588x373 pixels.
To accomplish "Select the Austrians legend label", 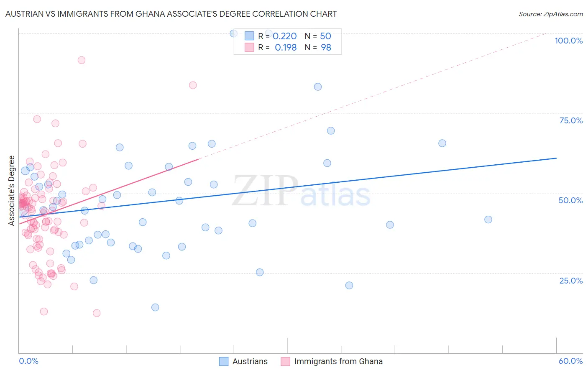I will click(250, 361).
